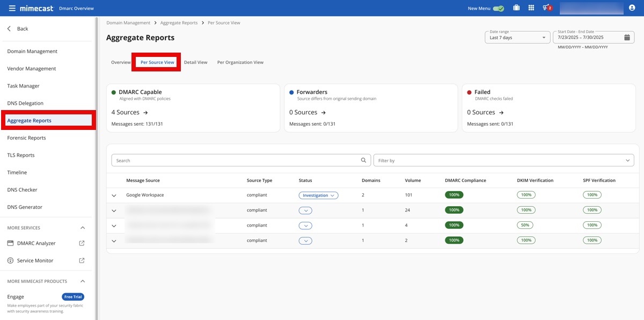Open TLS Reports in sidebar
Image resolution: width=644 pixels, height=320 pixels.
tap(21, 155)
